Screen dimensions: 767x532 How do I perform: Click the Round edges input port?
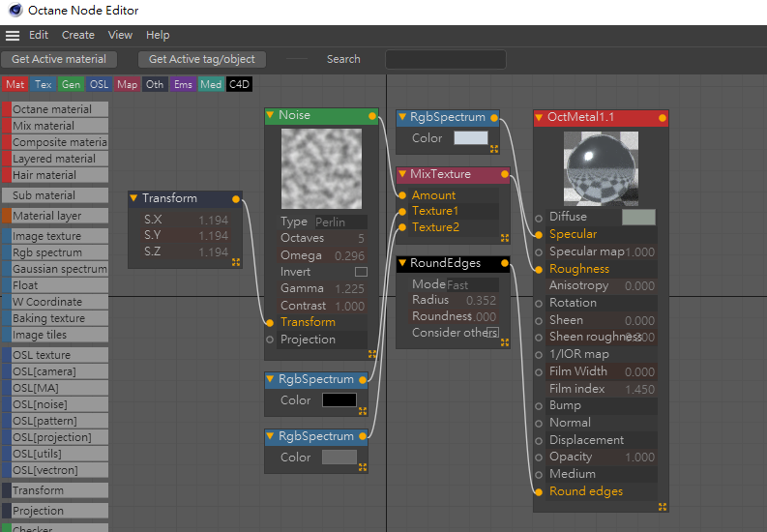click(539, 492)
